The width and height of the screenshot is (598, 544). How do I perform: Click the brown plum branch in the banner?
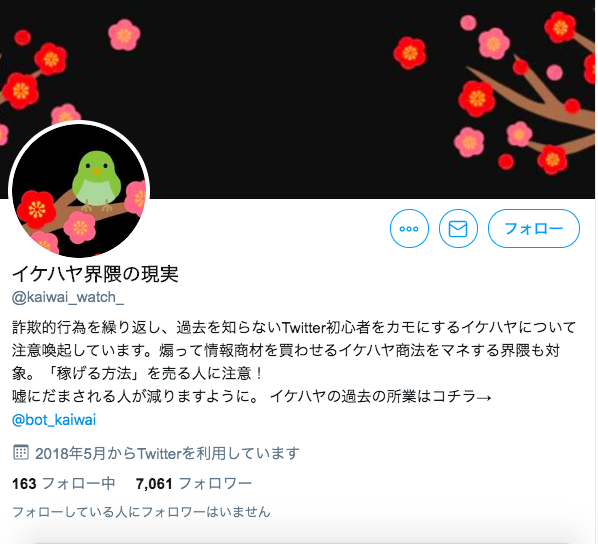(x=534, y=99)
